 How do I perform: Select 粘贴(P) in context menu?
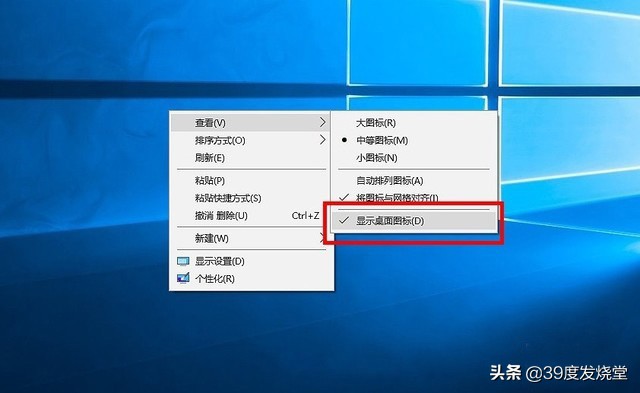pos(250,180)
